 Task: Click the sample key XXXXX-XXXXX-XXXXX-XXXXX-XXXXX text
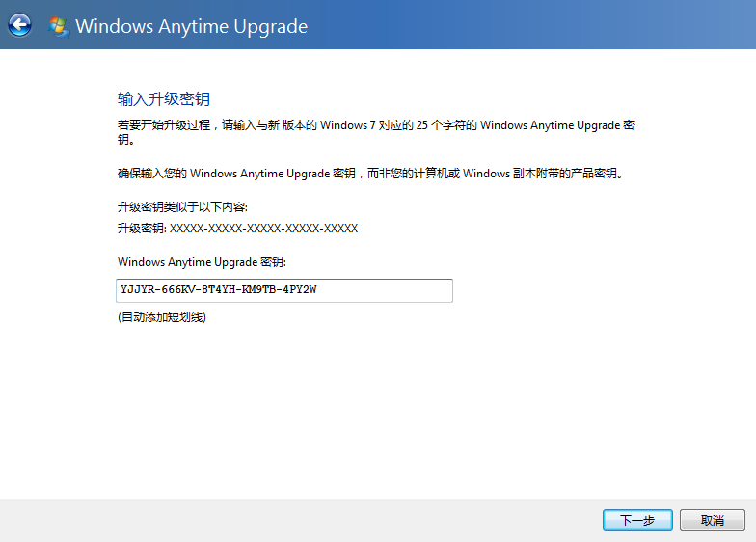pos(264,228)
